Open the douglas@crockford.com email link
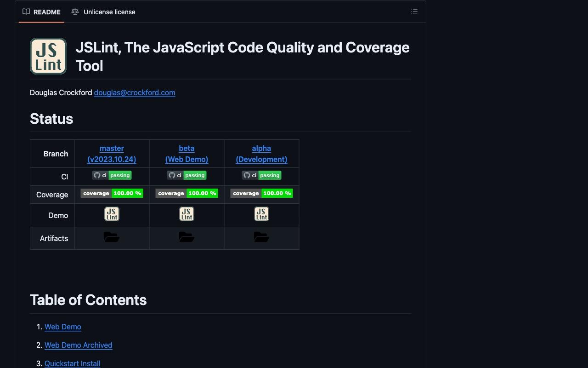This screenshot has width=588, height=368. 135,92
